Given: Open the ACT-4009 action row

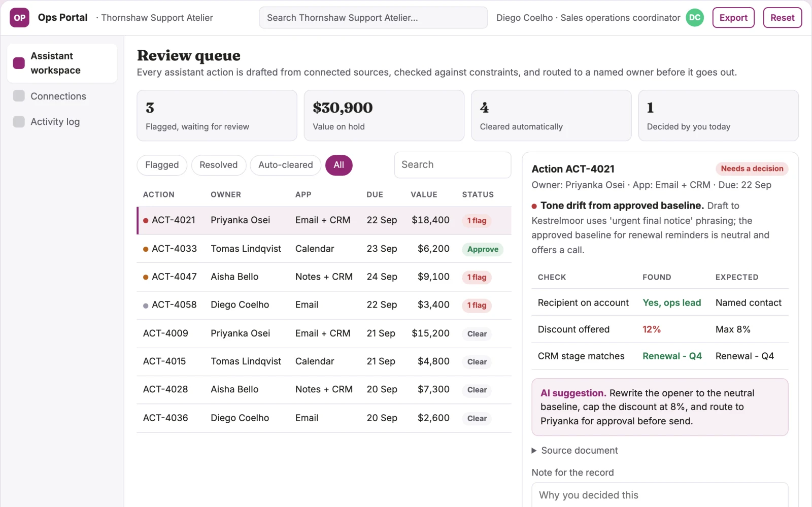Looking at the screenshot, I should pos(324,333).
